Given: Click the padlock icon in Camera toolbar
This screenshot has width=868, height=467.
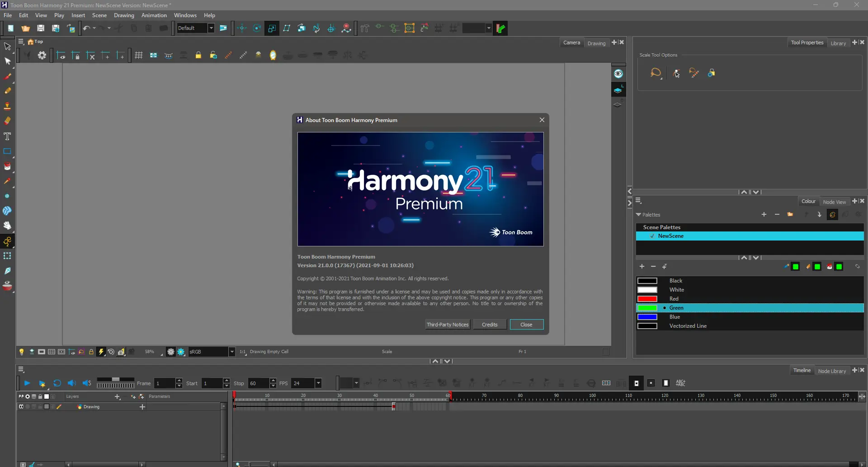Looking at the screenshot, I should coord(198,55).
